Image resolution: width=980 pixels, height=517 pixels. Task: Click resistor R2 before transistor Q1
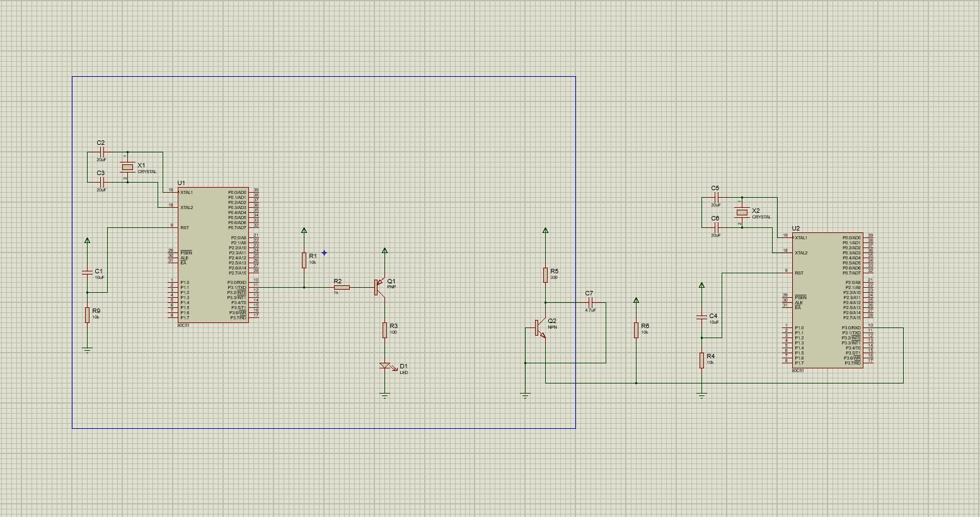coord(341,287)
